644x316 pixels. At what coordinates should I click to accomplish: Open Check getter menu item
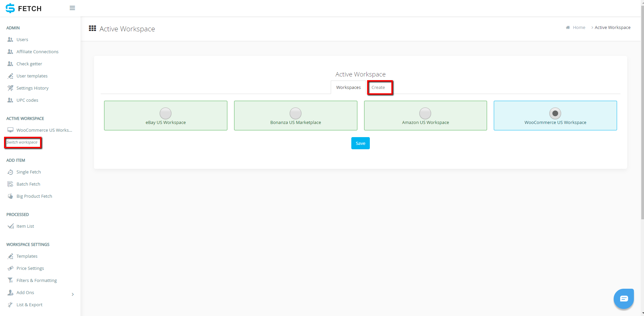click(29, 64)
